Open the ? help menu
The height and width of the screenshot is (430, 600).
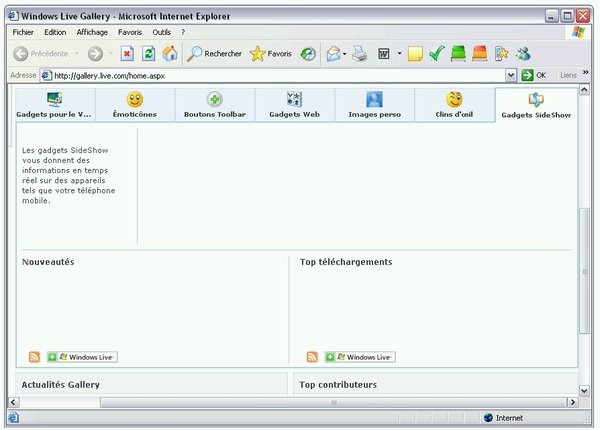coord(183,33)
